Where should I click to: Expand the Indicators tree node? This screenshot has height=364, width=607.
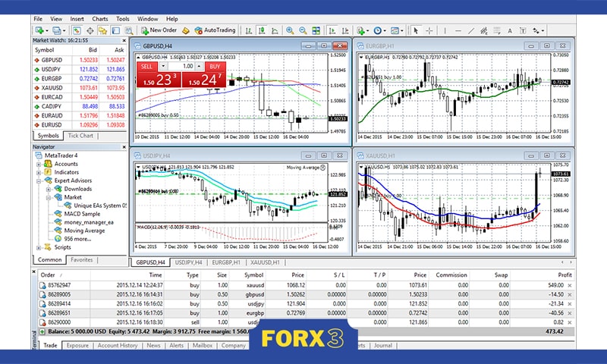tap(39, 172)
